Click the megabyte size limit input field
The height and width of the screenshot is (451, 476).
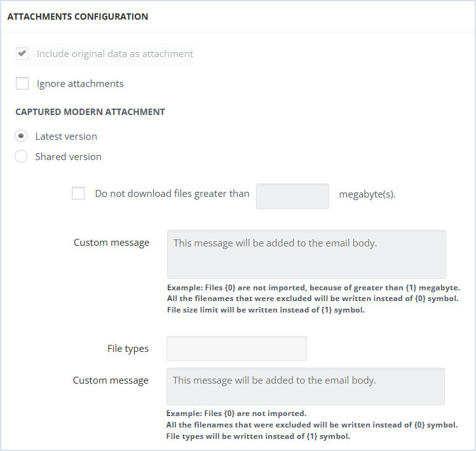pos(292,196)
